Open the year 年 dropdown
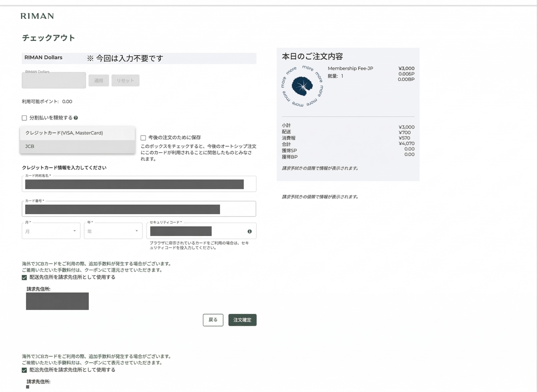Image resolution: width=537 pixels, height=392 pixels. (113, 231)
